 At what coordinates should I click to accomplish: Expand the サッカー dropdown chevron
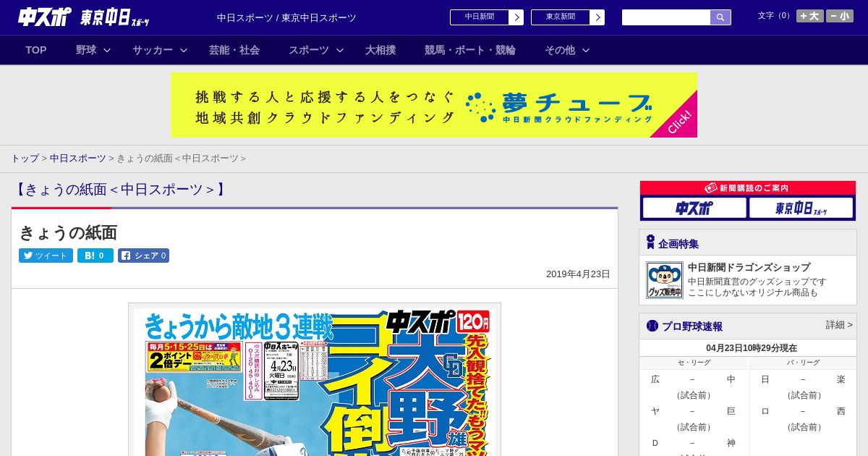184,50
